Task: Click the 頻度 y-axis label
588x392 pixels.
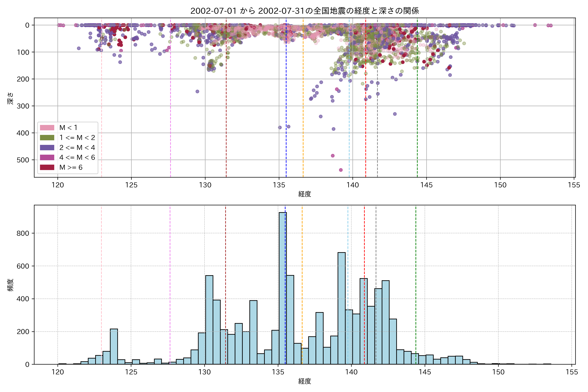Action: 10,285
